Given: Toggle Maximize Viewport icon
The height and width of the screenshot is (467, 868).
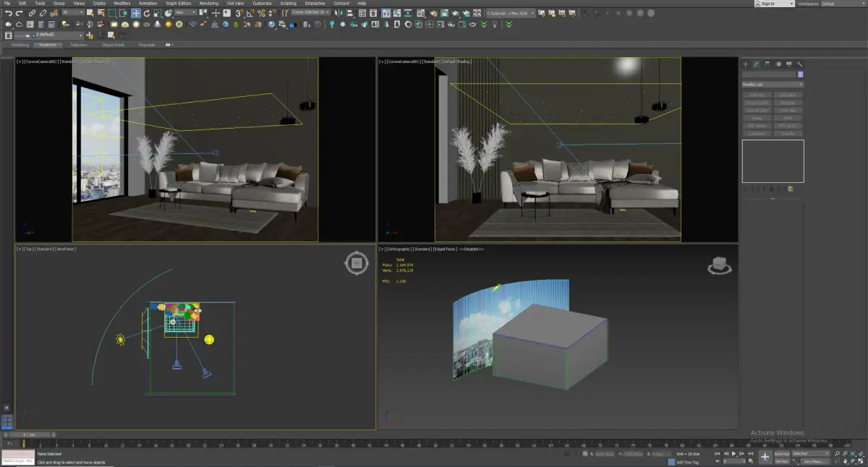Looking at the screenshot, I should tap(861, 461).
